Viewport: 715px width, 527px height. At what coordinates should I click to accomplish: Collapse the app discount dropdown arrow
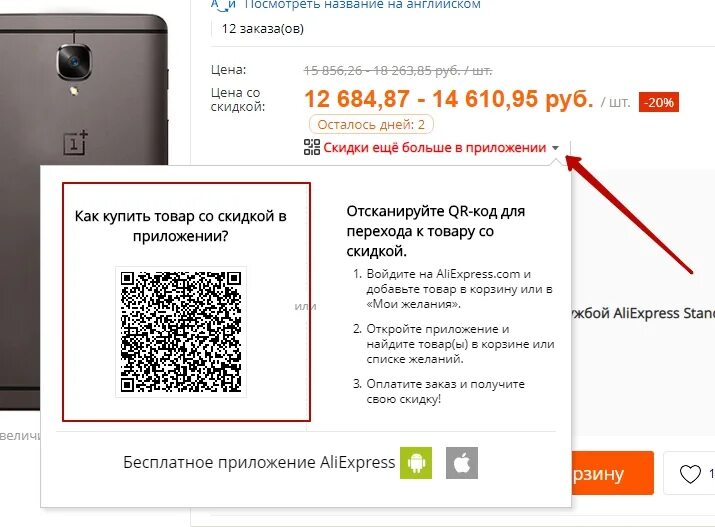(555, 148)
